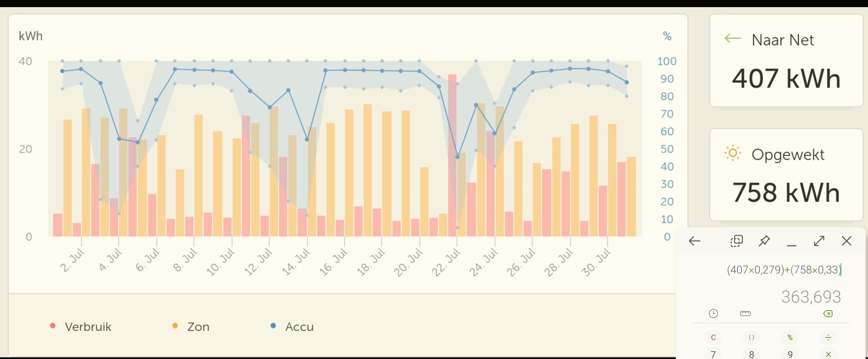Click the pop-up view transparency icon

736,241
